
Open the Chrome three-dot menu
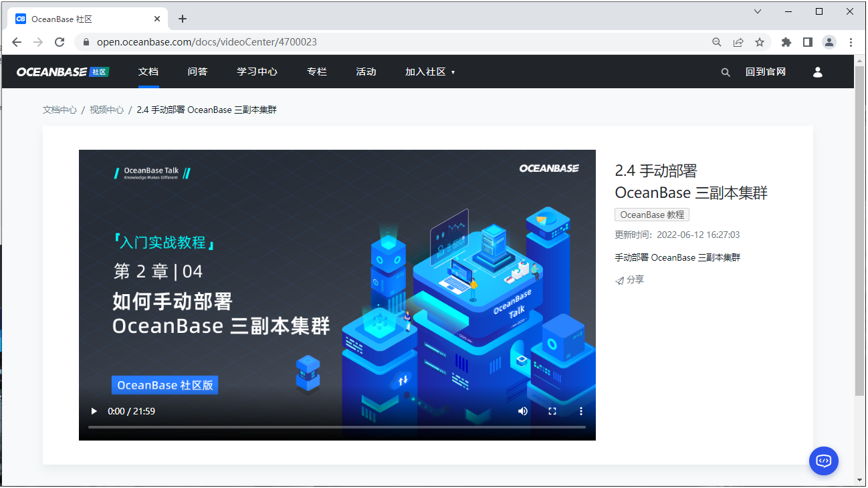851,42
